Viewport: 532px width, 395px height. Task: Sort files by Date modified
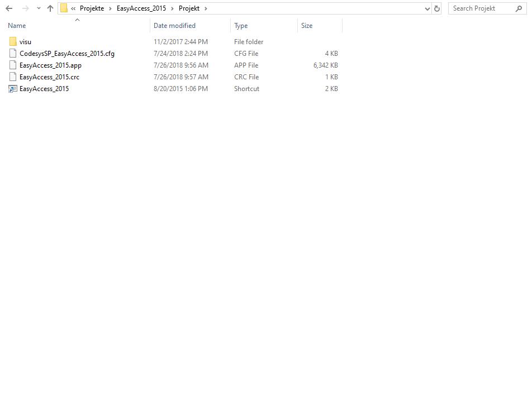174,26
